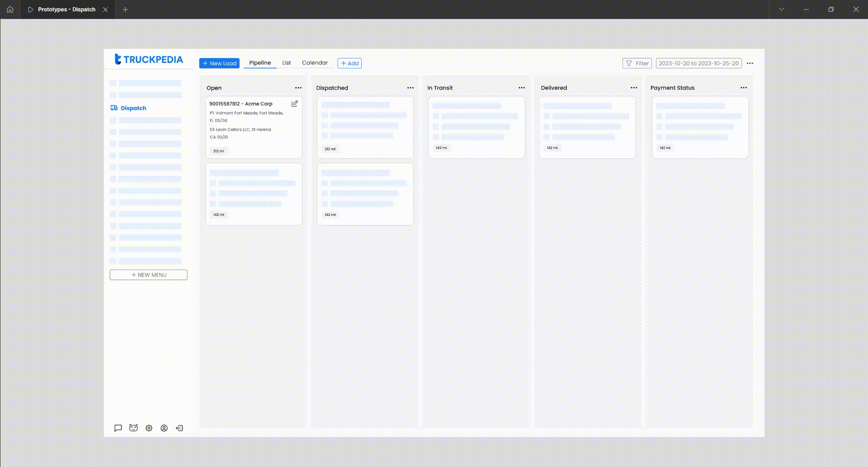
Task: Open Payment Status column more options
Action: (743, 88)
